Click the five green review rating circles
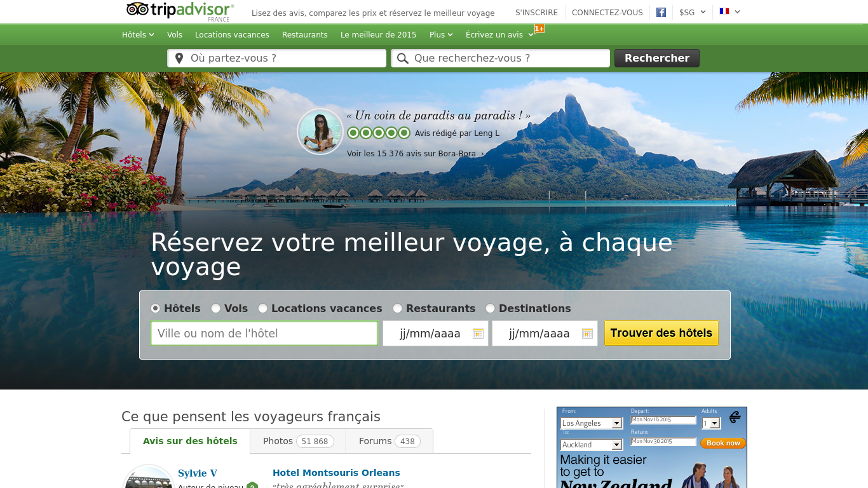This screenshot has height=488, width=868. pos(378,133)
